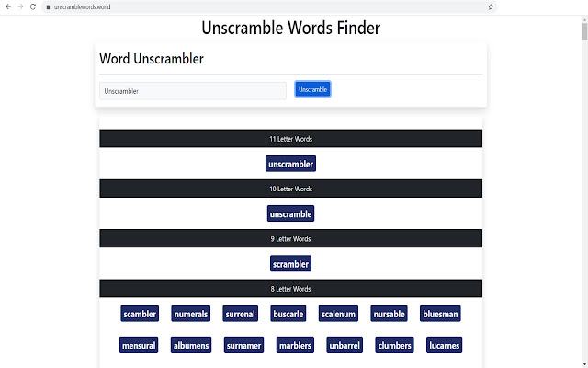
Task: Open the Unscramble Words Finder title
Action: pyautogui.click(x=290, y=28)
